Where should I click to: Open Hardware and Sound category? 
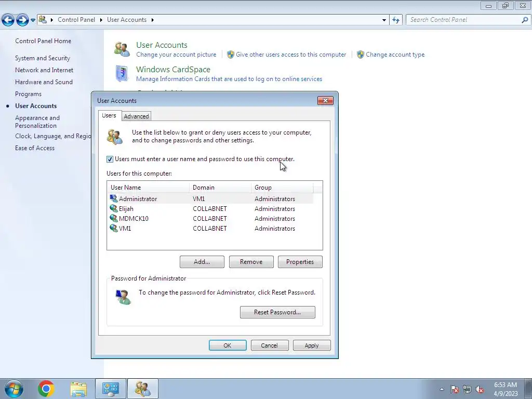[44, 82]
